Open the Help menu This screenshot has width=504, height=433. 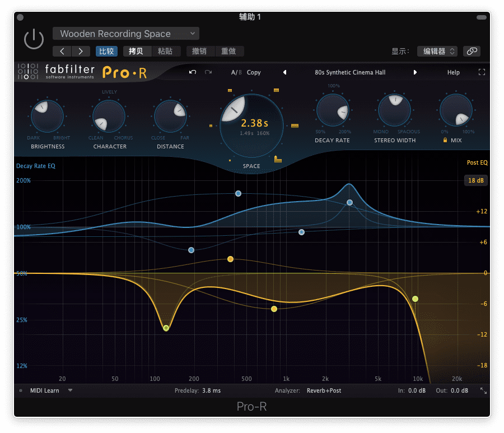point(453,72)
